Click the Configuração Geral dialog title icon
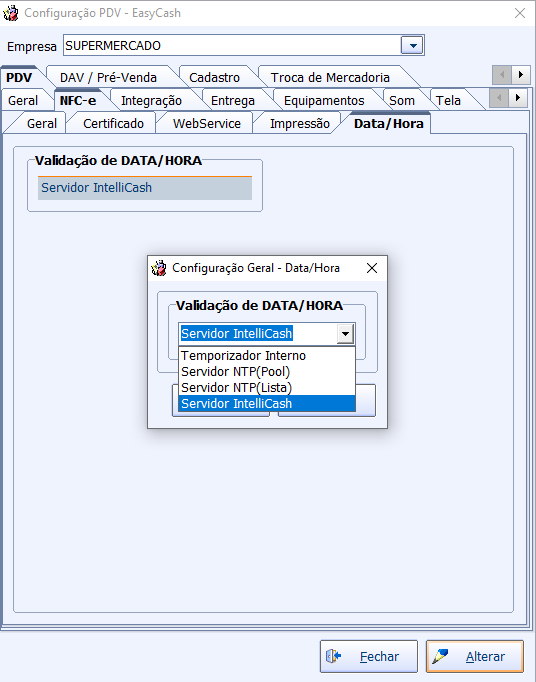The image size is (536, 682). 159,268
